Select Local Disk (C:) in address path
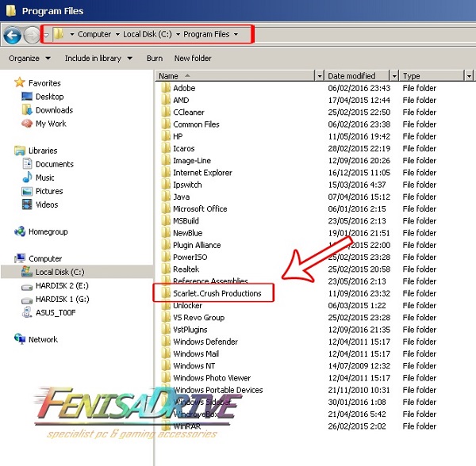This screenshot has height=466, width=476. coord(148,34)
